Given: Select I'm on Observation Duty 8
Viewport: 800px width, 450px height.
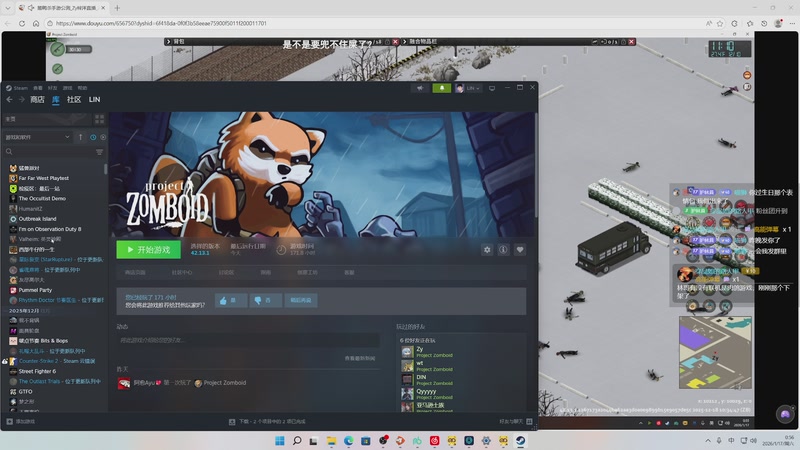Looking at the screenshot, I should pyautogui.click(x=49, y=229).
